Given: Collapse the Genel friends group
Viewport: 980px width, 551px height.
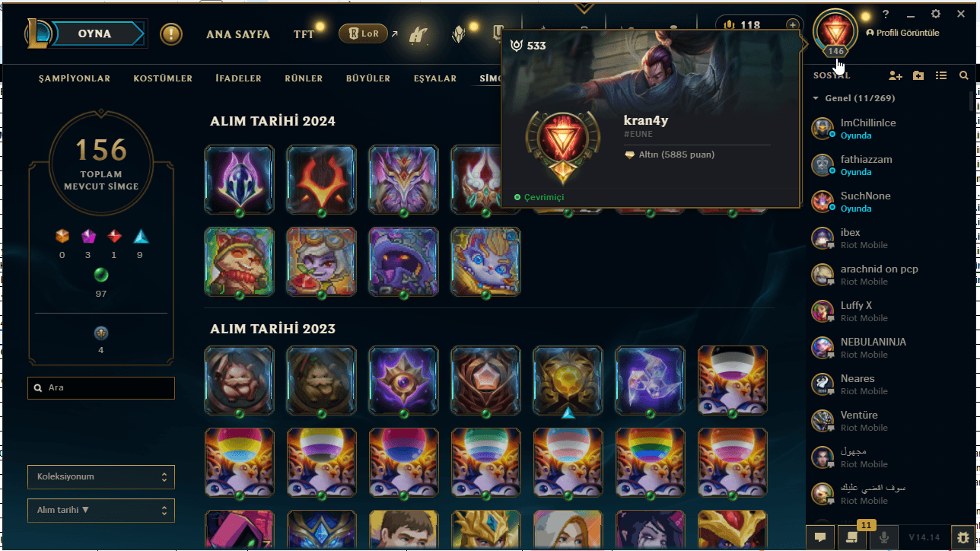Looking at the screenshot, I should click(816, 99).
